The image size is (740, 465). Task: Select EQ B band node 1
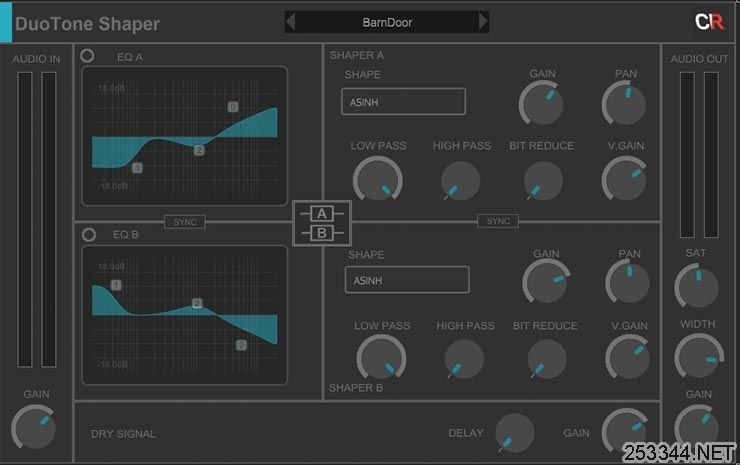116,285
